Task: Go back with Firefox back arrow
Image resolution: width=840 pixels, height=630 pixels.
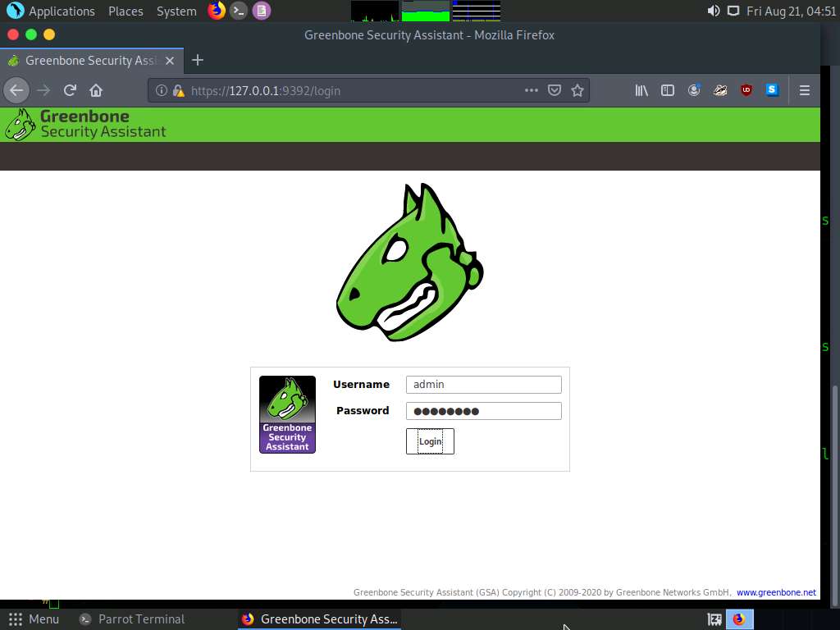Action: tap(16, 90)
